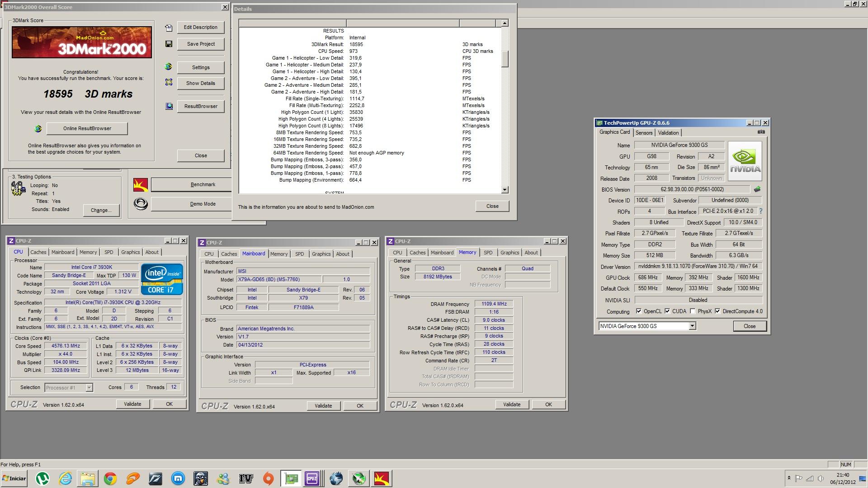Click the Edit Description document icon

click(x=169, y=28)
